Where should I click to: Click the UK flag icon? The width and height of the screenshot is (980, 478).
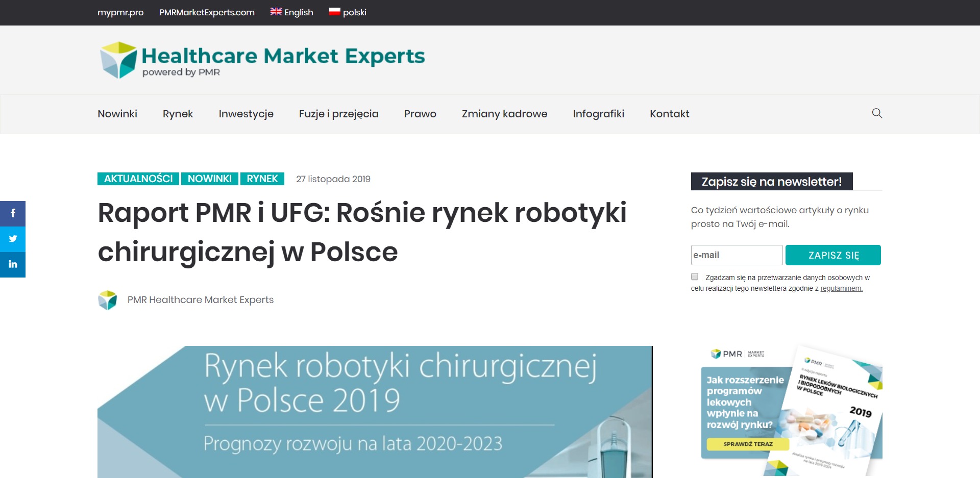pos(276,12)
